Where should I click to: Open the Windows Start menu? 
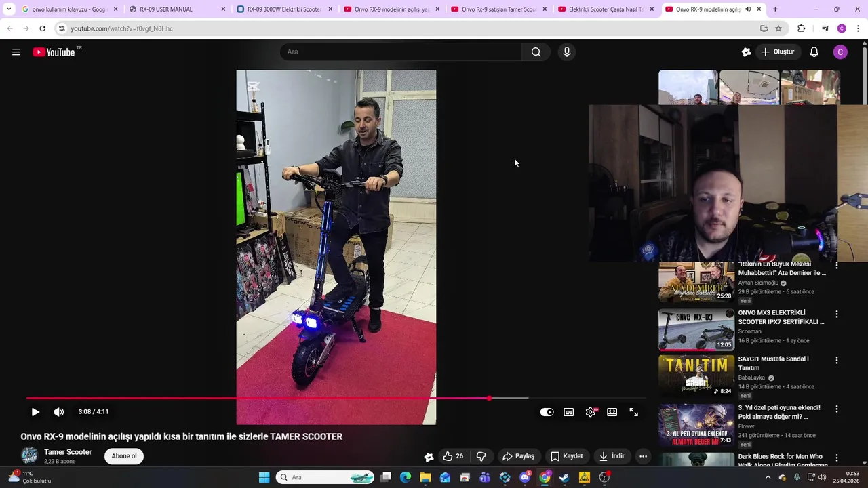264,477
